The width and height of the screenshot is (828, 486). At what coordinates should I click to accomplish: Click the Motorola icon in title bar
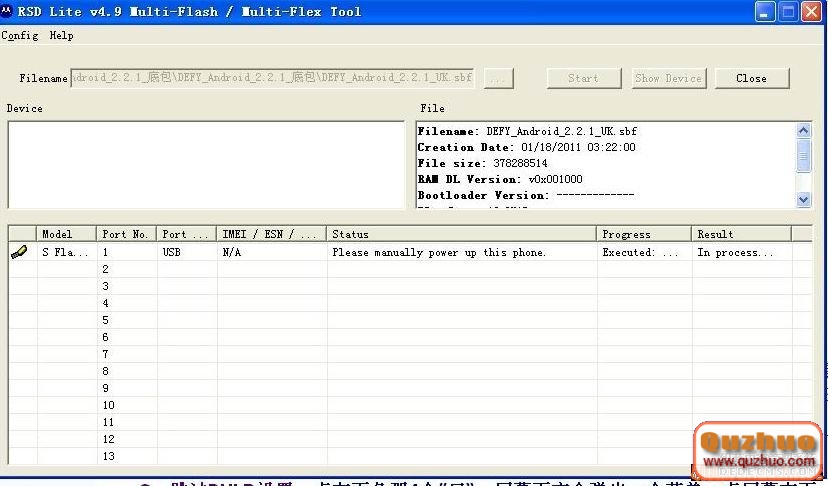click(9, 12)
